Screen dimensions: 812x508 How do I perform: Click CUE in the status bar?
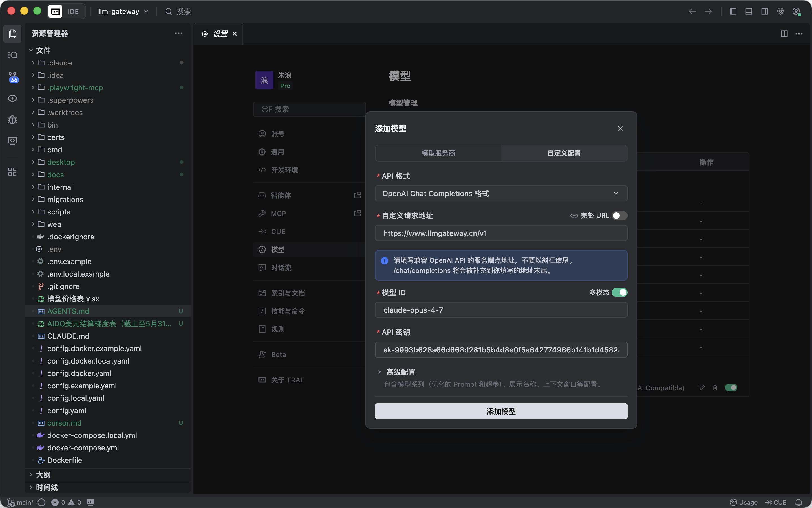(776, 502)
